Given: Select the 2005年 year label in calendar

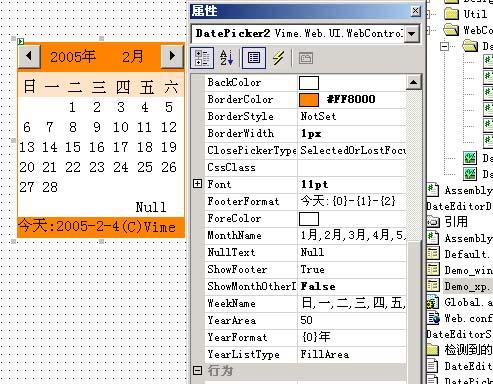Looking at the screenshot, I should coord(73,56).
